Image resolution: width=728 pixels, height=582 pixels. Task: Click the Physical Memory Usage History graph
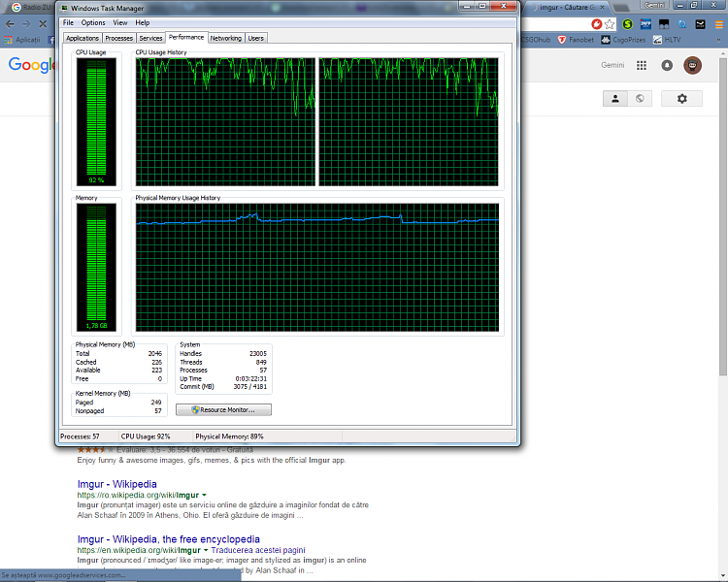[317, 268]
